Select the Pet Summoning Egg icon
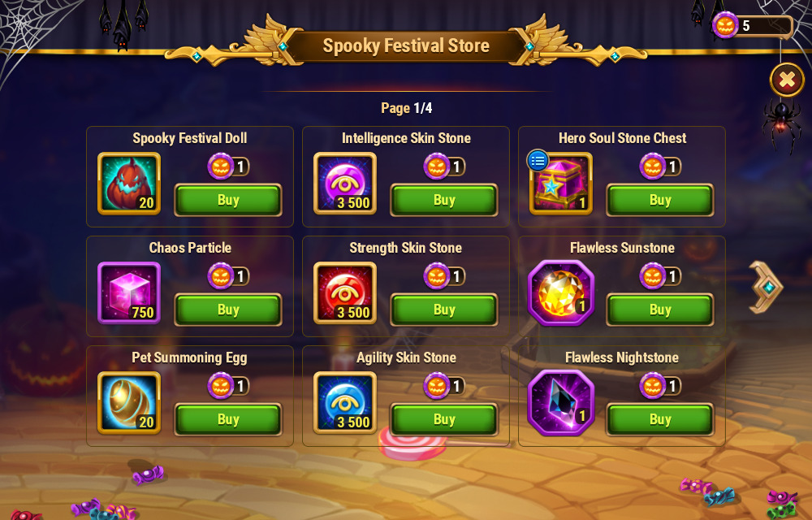Screen dimensions: 812x520 [x=129, y=403]
